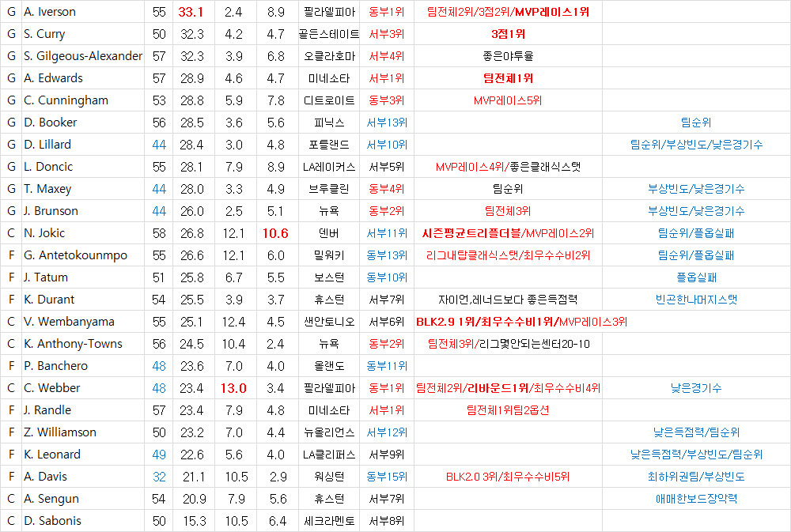Click the 팀전체1위팀2옵션 note for Randle
The width and height of the screenshot is (791, 532).
(x=508, y=411)
